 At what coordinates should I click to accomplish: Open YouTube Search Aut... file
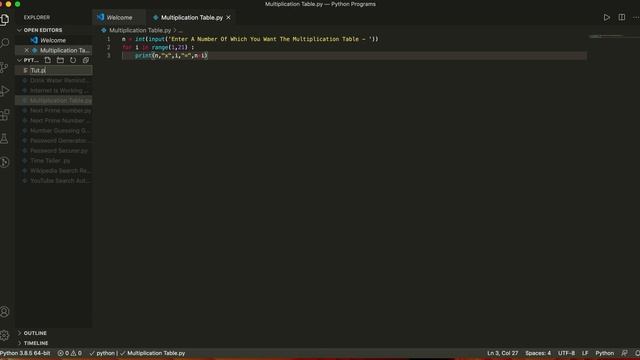[x=53, y=181]
